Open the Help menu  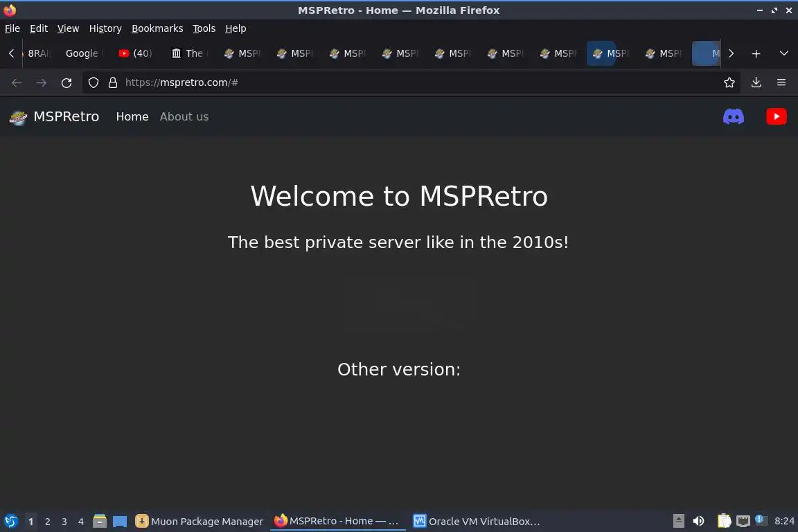(236, 28)
